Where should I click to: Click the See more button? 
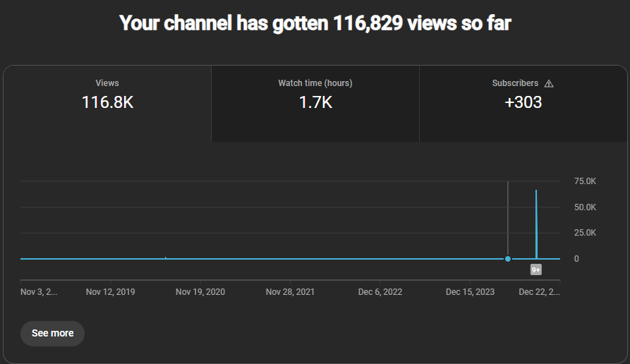coord(53,334)
